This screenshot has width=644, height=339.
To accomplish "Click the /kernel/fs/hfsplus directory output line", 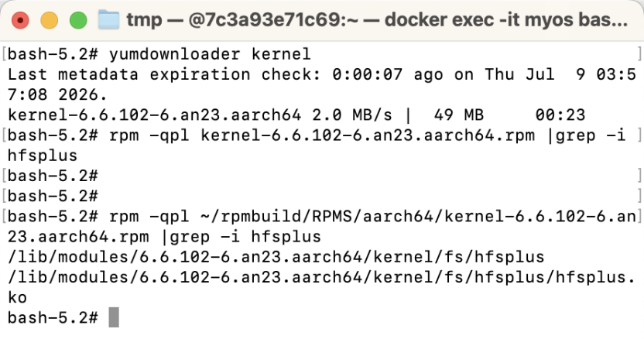I will (x=276, y=257).
